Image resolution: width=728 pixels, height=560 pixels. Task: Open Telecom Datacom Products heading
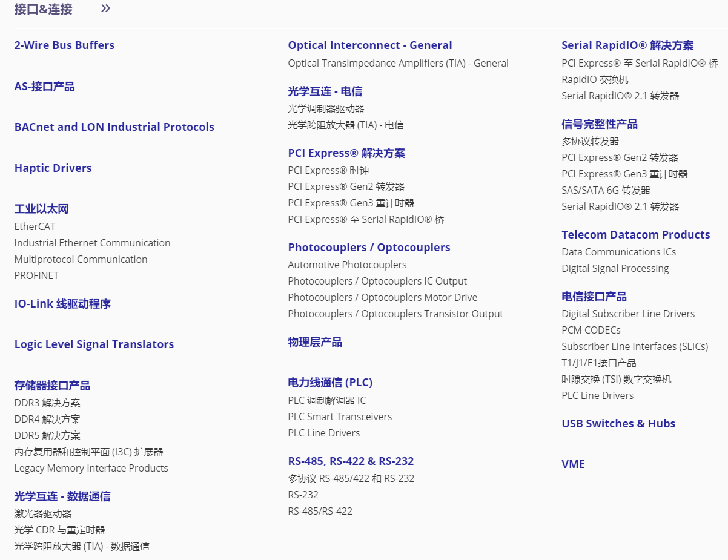[x=636, y=235]
